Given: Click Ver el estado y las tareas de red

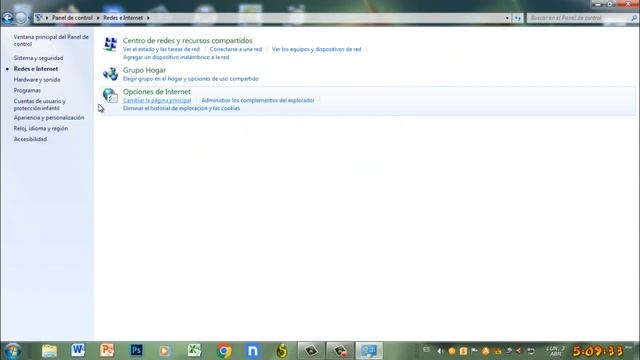Looking at the screenshot, I should pos(161,49).
